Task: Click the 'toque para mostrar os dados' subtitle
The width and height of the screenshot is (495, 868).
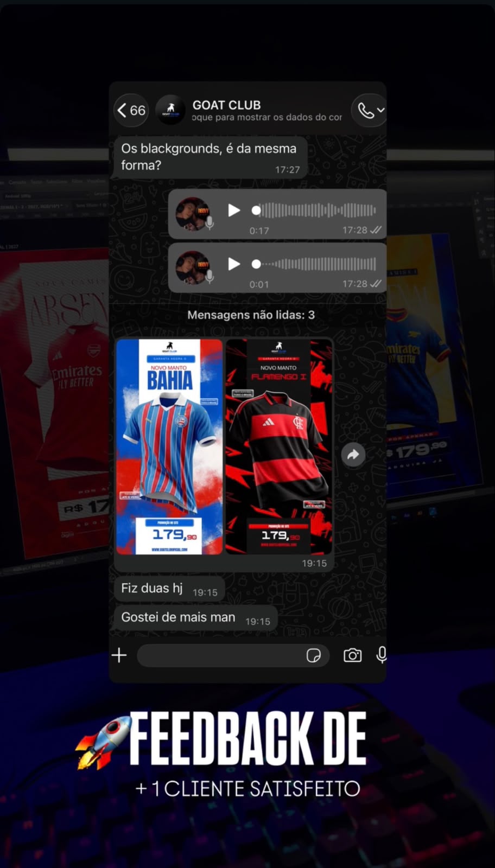Action: tap(267, 117)
